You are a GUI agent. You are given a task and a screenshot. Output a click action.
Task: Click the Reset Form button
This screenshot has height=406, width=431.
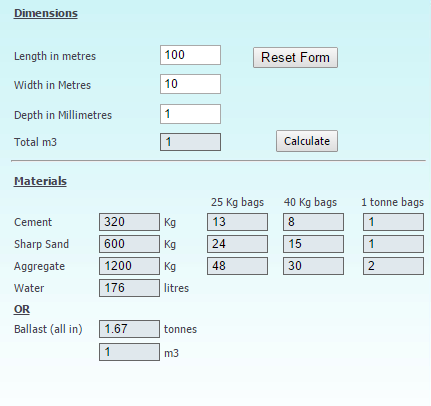pos(295,58)
